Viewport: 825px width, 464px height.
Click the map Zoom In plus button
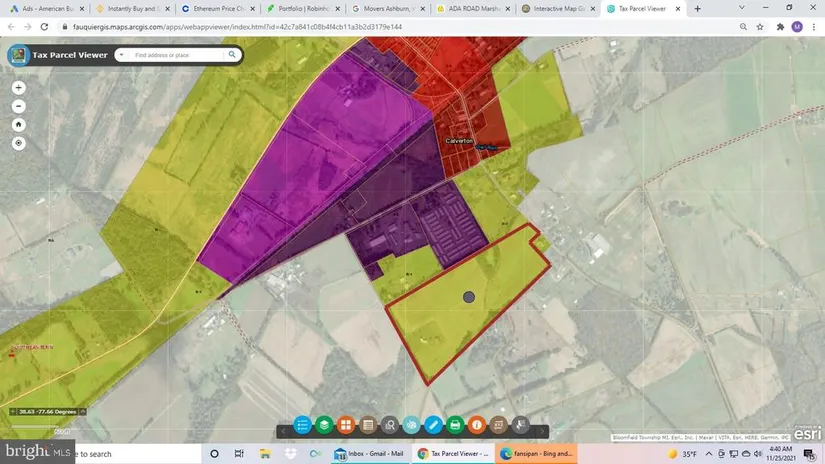[18, 87]
